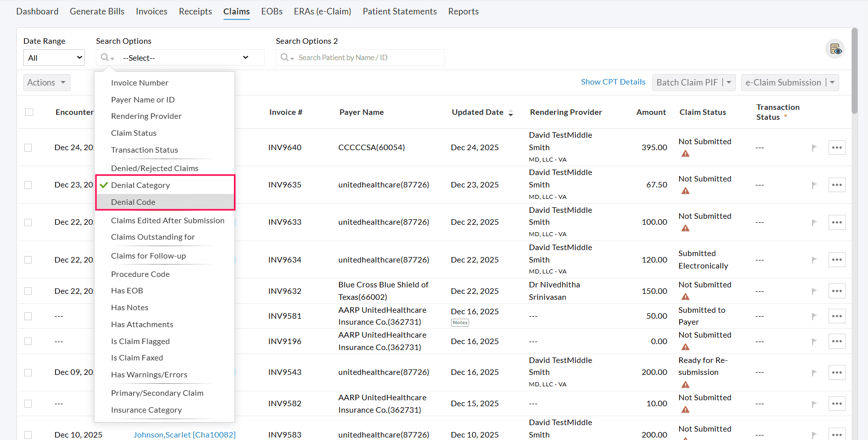
Task: Click flag icon for invoice INV9581
Action: (814, 316)
